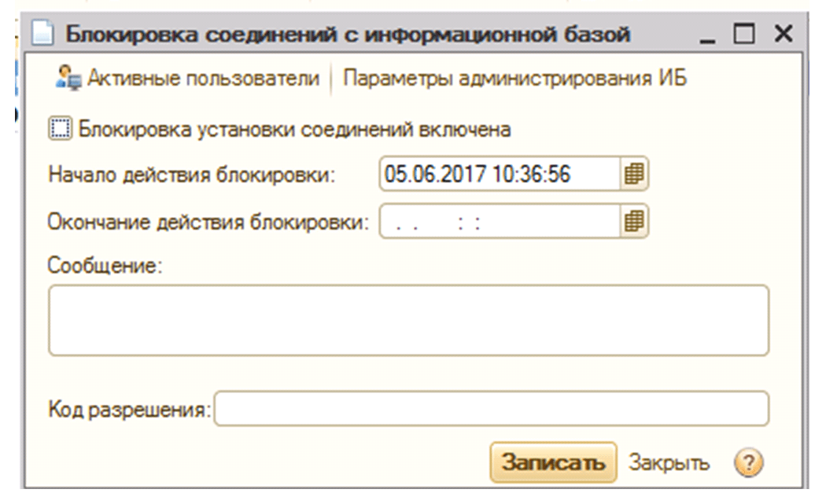The width and height of the screenshot is (837, 504).
Task: Click the Активные пользователи users icon
Action: [x=68, y=79]
